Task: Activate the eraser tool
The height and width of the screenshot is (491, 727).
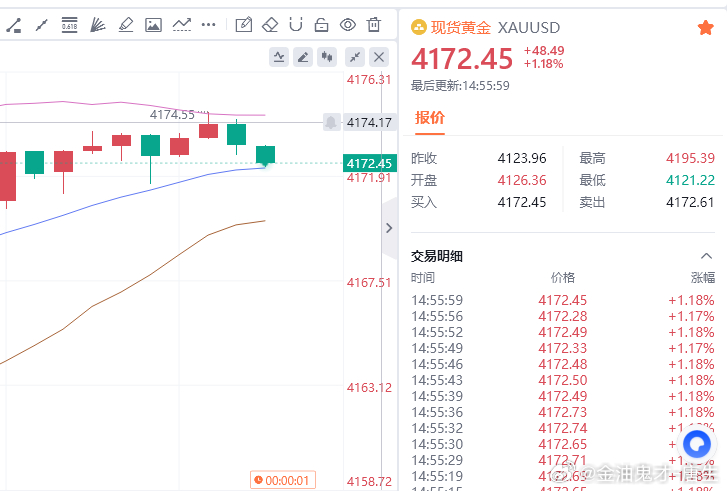Action: pos(270,25)
